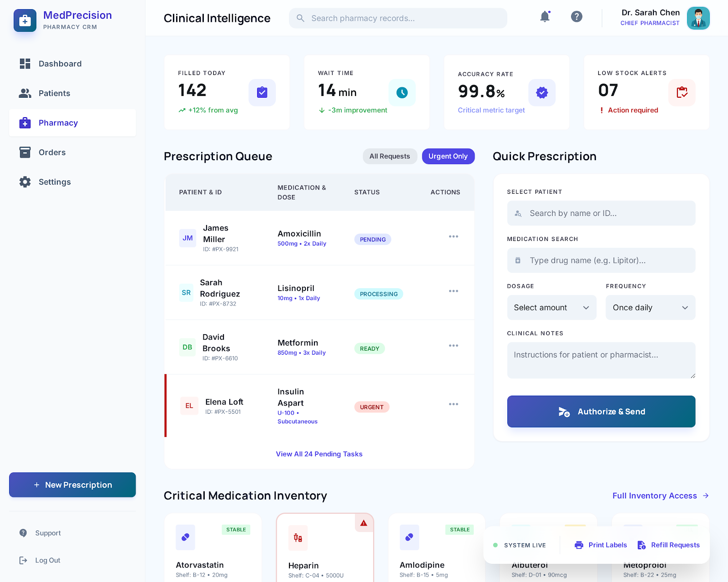Toggle the Urgent Only filter
The image size is (728, 582).
(x=448, y=156)
